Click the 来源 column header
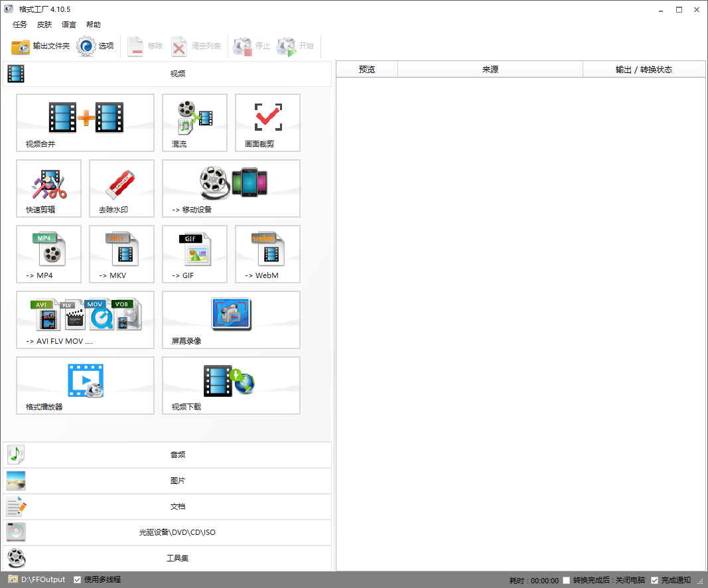Image resolution: width=708 pixels, height=588 pixels. point(490,69)
